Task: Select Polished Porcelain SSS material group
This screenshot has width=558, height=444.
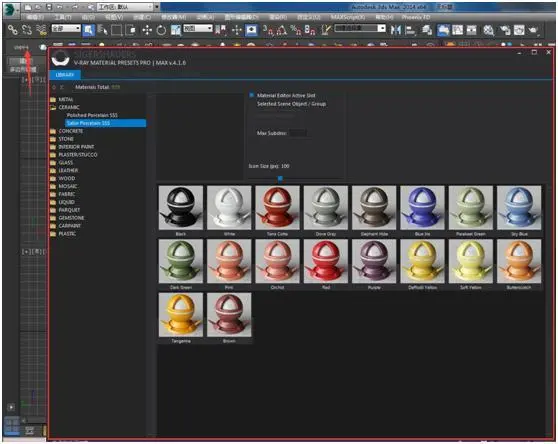Action: click(x=92, y=115)
